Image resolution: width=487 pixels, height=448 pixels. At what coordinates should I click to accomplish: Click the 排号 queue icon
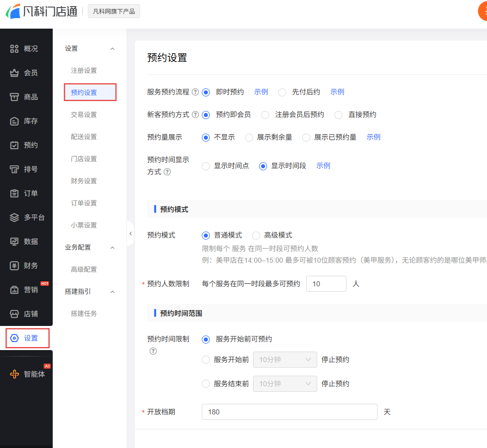coord(15,169)
